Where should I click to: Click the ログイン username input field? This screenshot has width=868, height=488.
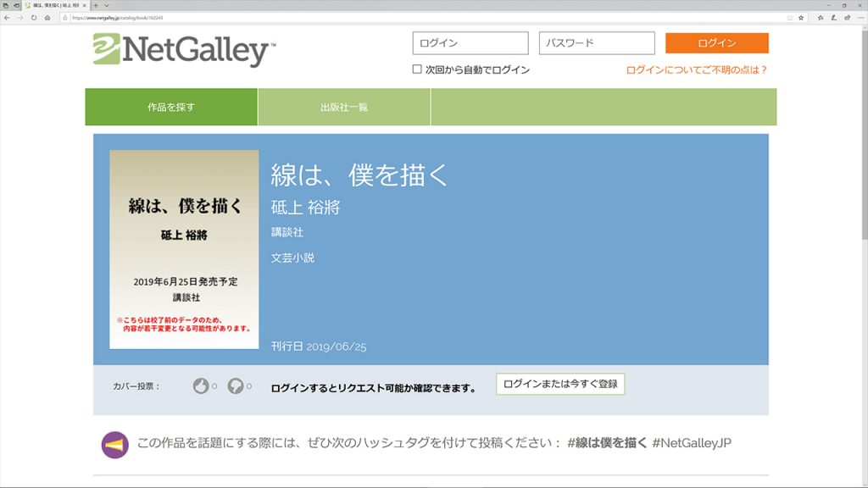[470, 43]
